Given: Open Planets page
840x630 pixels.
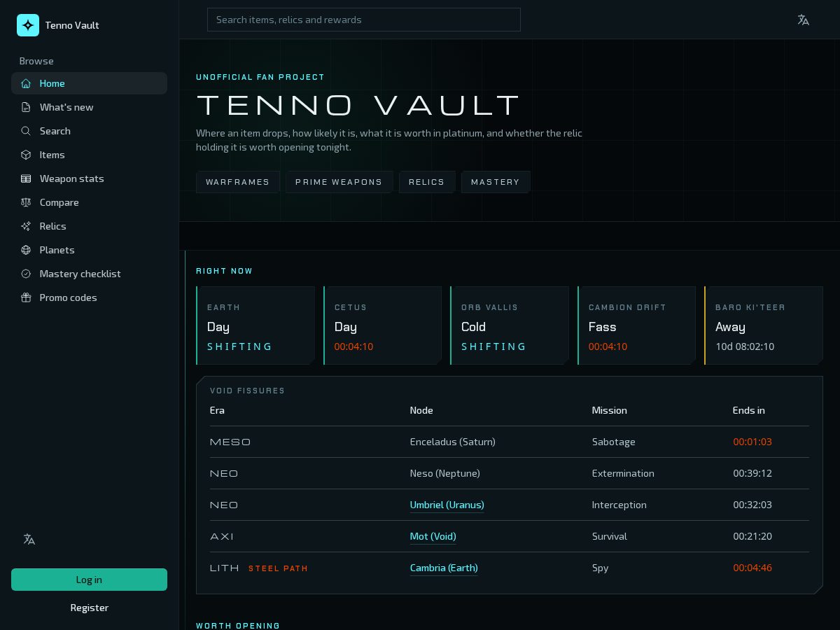Looking at the screenshot, I should 89,250.
